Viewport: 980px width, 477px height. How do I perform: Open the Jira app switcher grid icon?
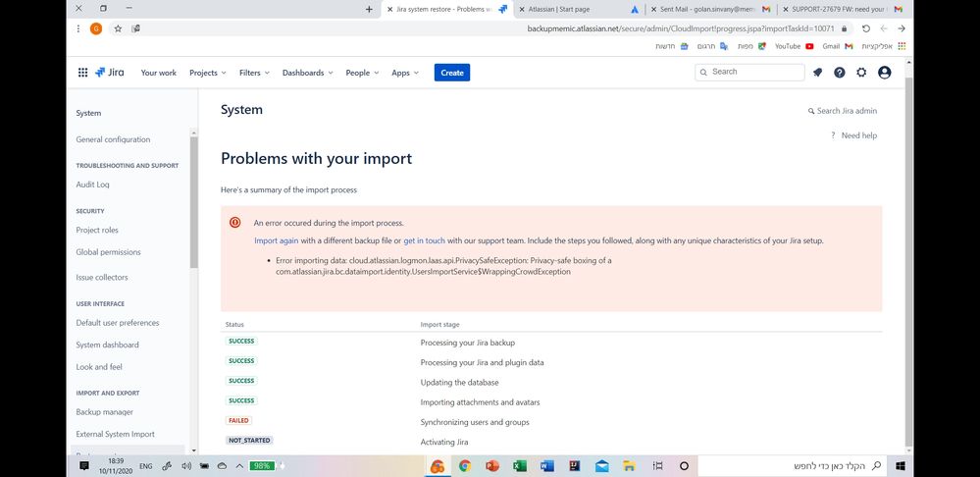point(82,73)
